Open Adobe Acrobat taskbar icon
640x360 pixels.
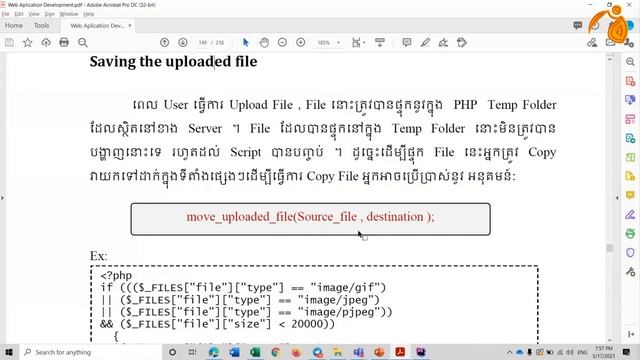pyautogui.click(x=400, y=352)
